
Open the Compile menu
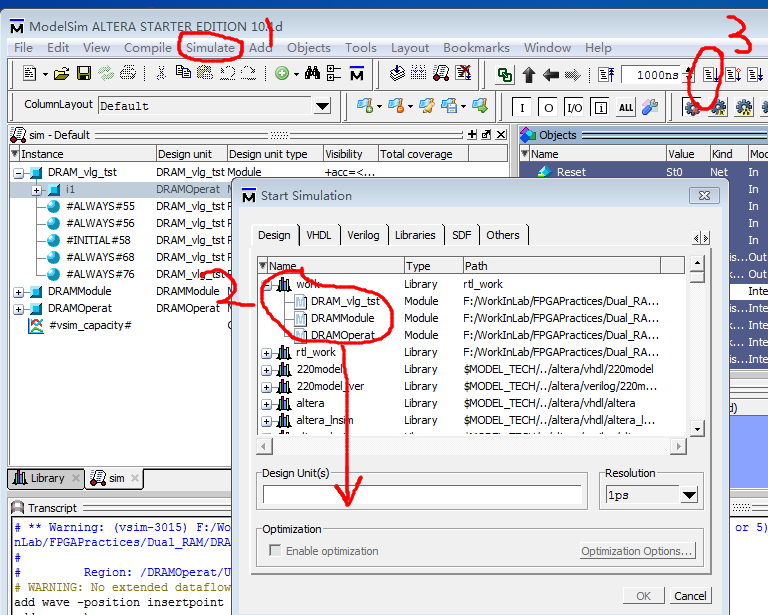147,47
